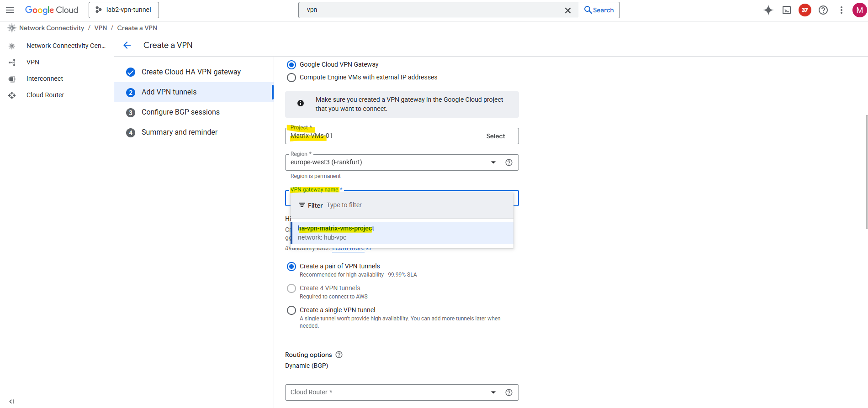Screen dimensions: 868x408
Task: Select Compute Engine VMs radio option
Action: pos(291,78)
